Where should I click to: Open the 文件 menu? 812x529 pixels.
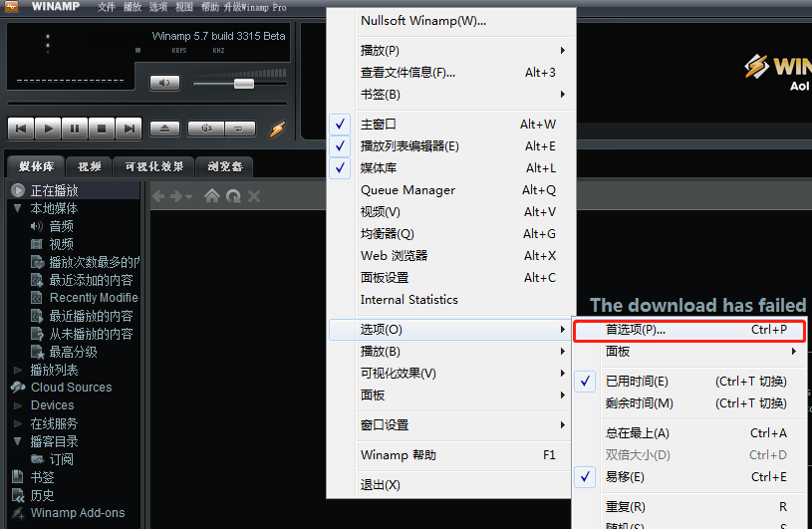pyautogui.click(x=107, y=7)
